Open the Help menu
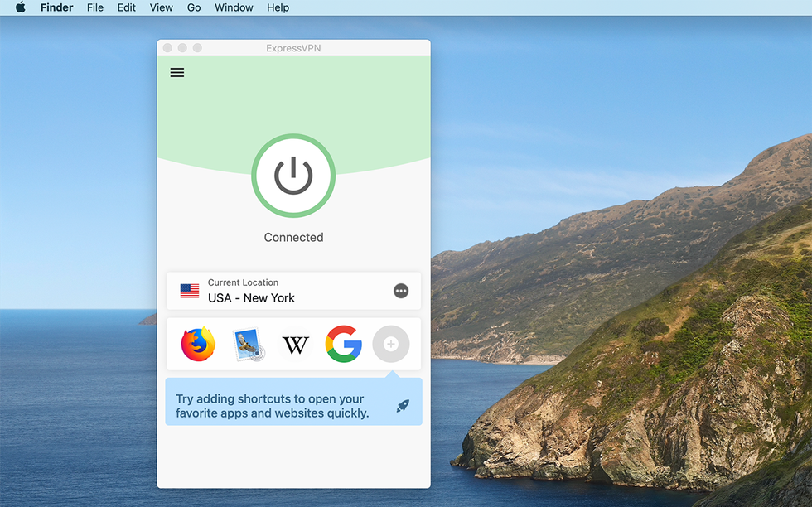The image size is (812, 507). [x=278, y=7]
